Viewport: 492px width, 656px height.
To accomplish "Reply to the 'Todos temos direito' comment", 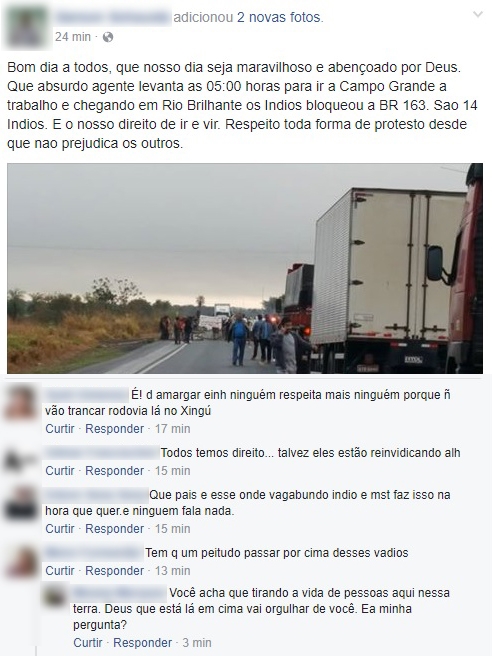I will coord(115,471).
